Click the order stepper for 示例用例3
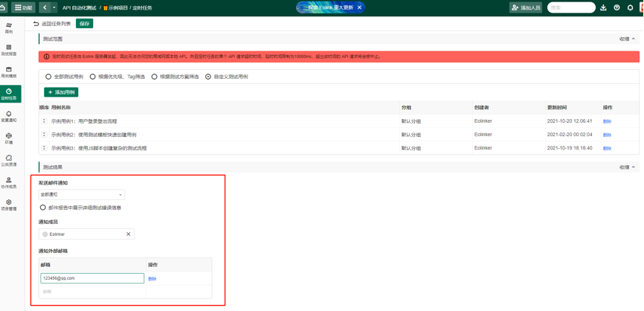Image resolution: width=644 pixels, height=311 pixels. point(44,148)
